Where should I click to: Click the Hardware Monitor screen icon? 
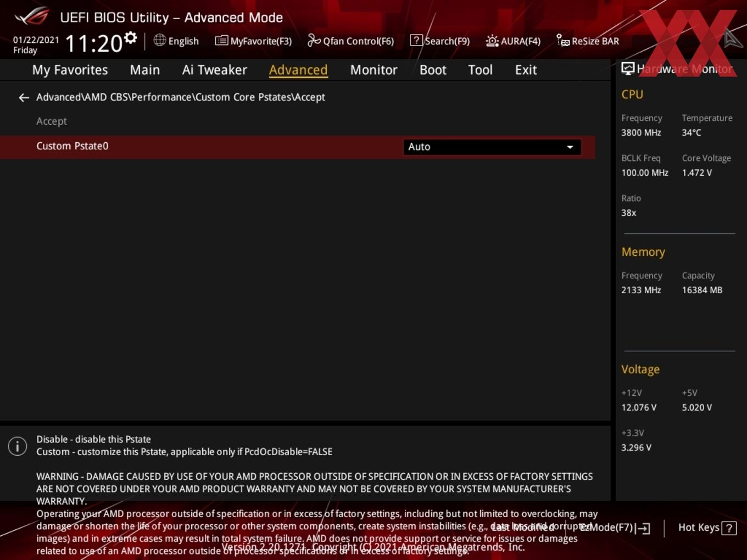(628, 68)
